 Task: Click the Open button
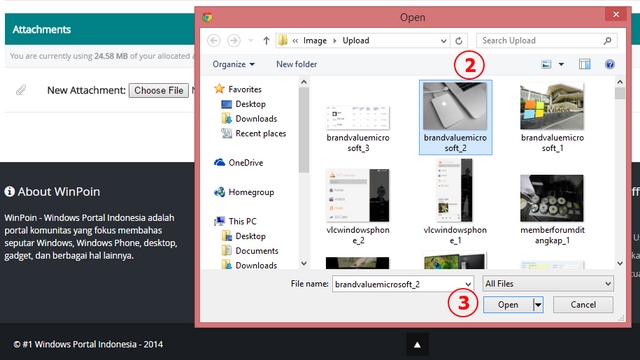tap(508, 305)
